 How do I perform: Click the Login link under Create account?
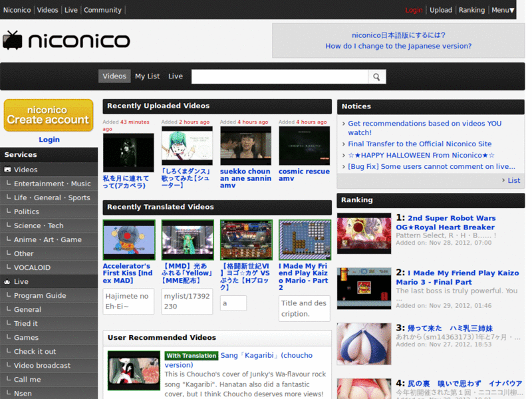[49, 140]
